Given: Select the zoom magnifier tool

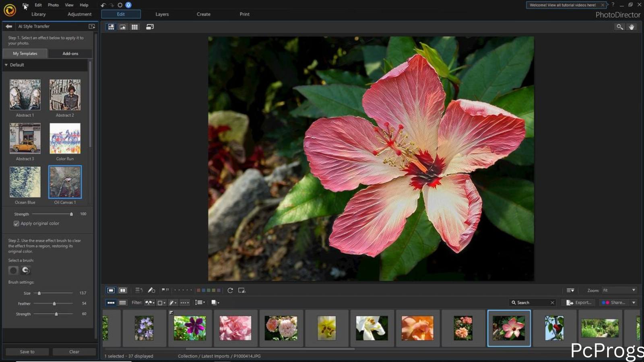Looking at the screenshot, I should coord(620,27).
